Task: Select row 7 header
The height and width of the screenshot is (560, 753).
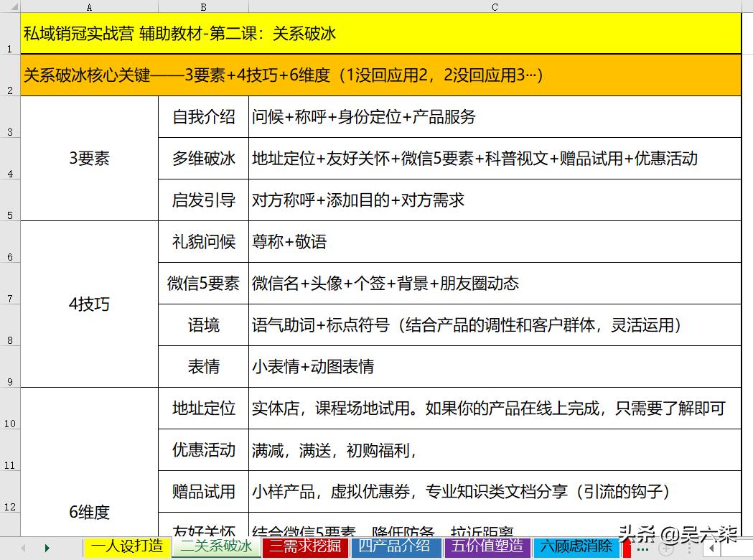Action: [x=9, y=284]
